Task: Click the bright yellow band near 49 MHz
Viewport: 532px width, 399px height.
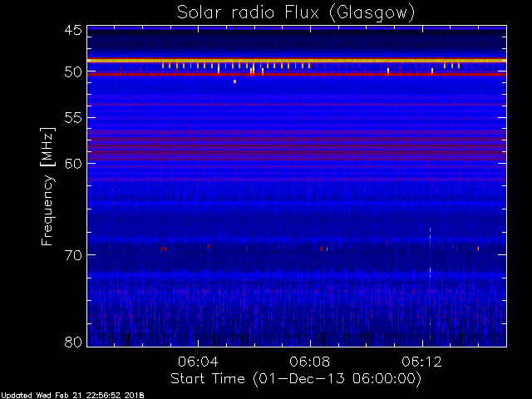Action: pos(297,61)
